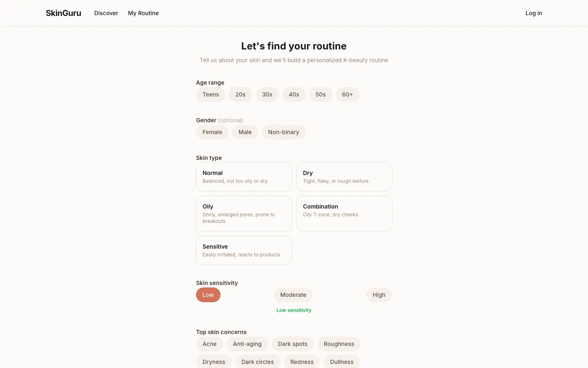Toggle the Dark spots concern chip
Viewport: 588px width, 368px height.
pyautogui.click(x=293, y=344)
